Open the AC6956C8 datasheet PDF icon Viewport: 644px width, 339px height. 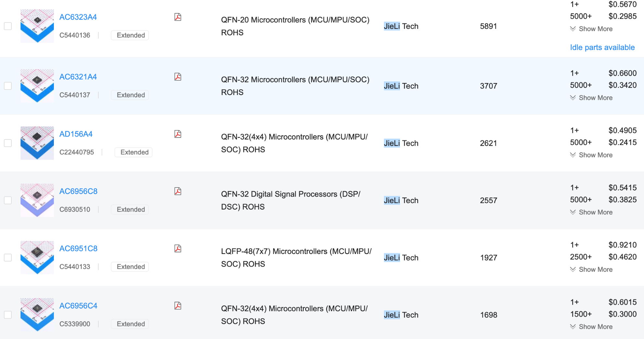178,191
